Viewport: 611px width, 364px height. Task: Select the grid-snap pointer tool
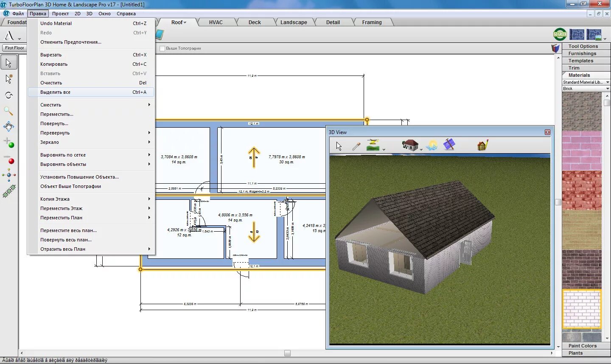[x=8, y=79]
